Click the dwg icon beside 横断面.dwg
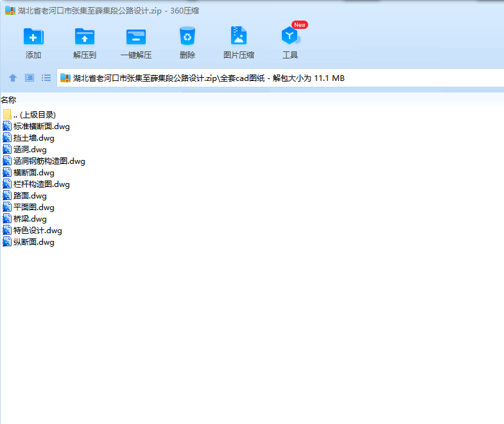 [7, 172]
